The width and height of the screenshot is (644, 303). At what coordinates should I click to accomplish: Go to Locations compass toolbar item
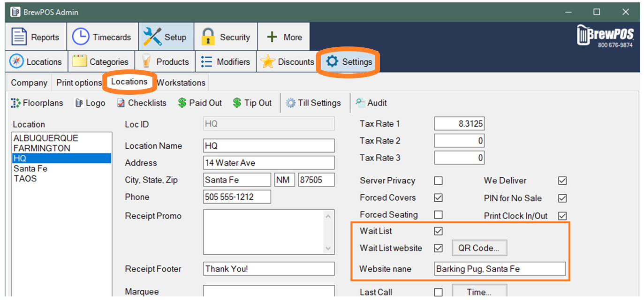coord(37,62)
